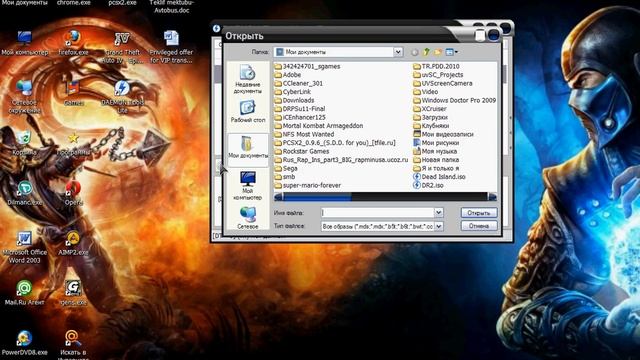Select the DR2.iso image file
The image size is (640, 360).
pyautogui.click(x=428, y=185)
